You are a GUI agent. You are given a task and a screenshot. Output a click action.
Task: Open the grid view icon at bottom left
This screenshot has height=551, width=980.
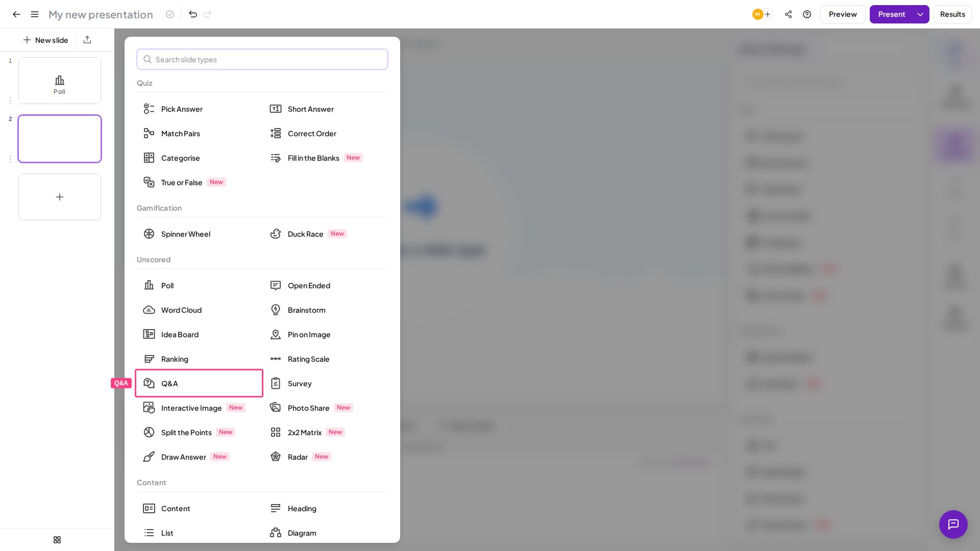tap(57, 540)
